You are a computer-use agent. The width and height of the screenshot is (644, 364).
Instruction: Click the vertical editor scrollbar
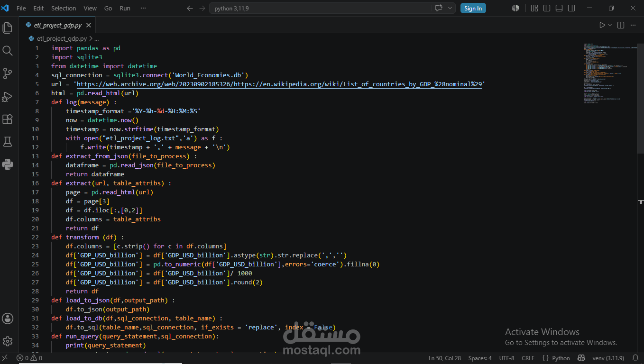[x=641, y=98]
